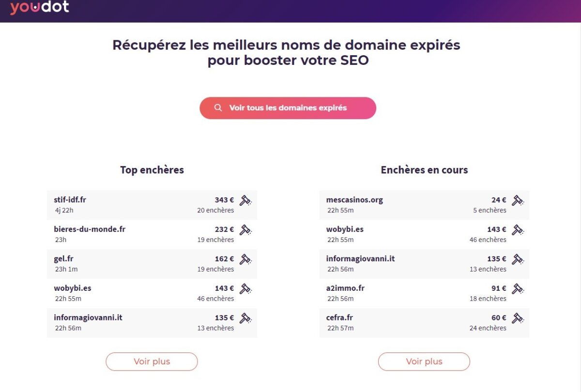Bid on gel.fr using gavel icon
Image resolution: width=581 pixels, height=392 pixels.
pos(245,259)
